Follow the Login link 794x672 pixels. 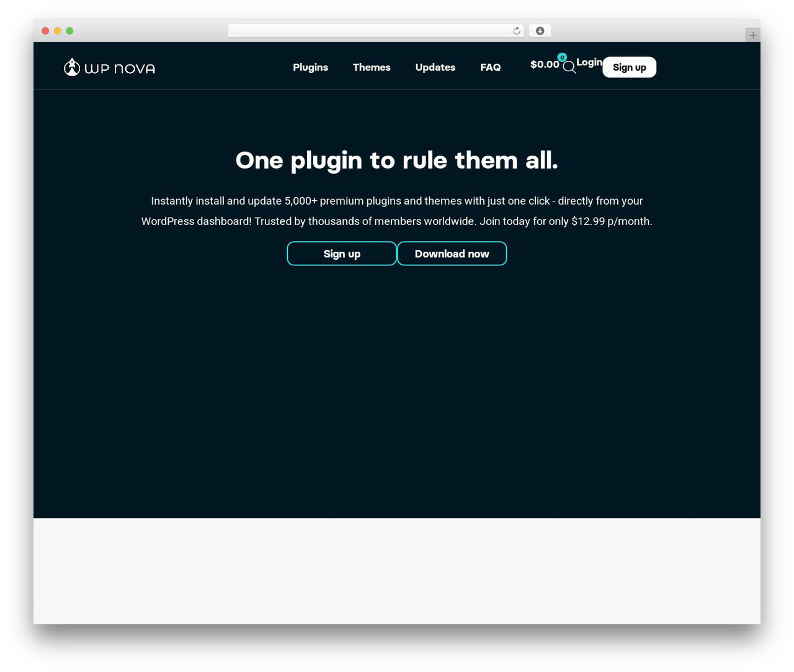click(x=589, y=62)
